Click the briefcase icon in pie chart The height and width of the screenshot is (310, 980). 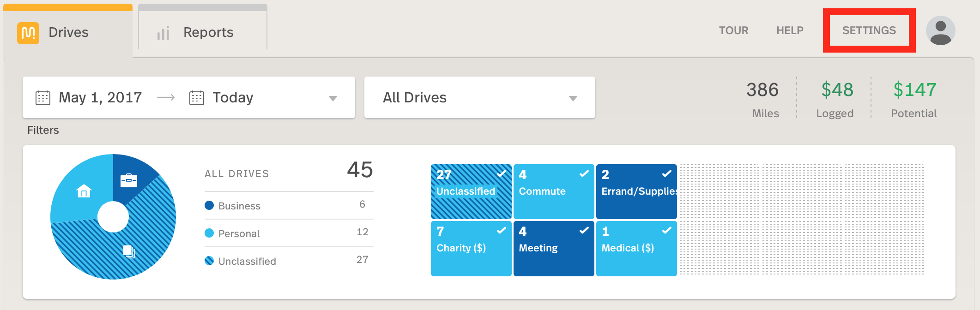tap(129, 180)
